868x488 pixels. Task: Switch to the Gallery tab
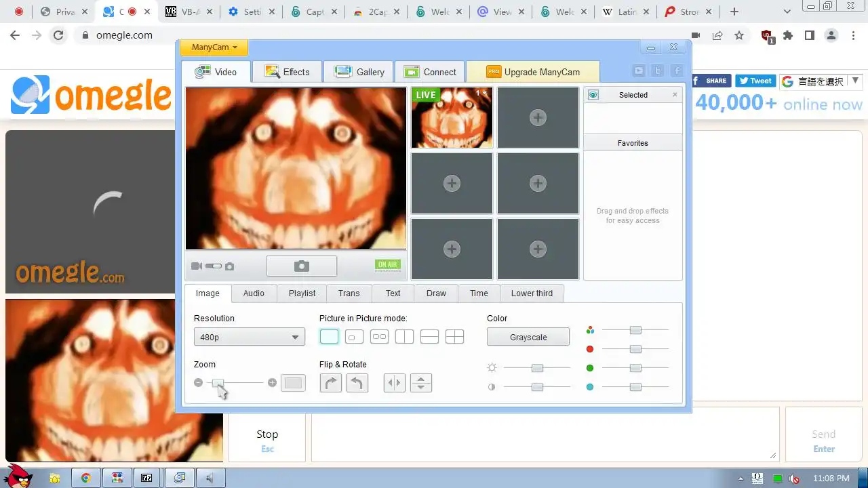point(359,72)
